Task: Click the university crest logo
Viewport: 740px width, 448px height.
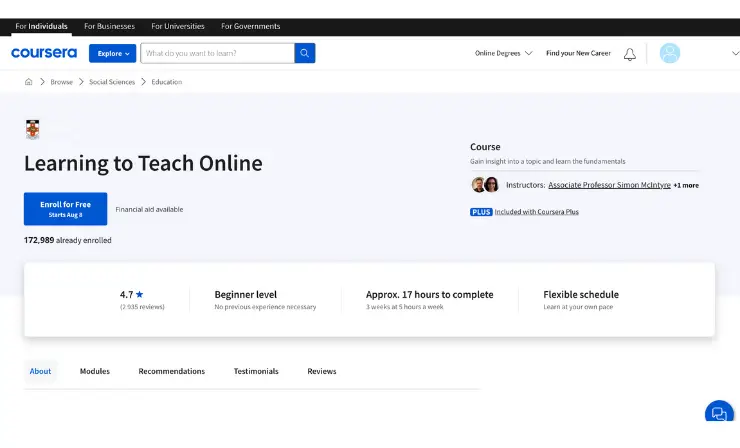Action: point(33,130)
